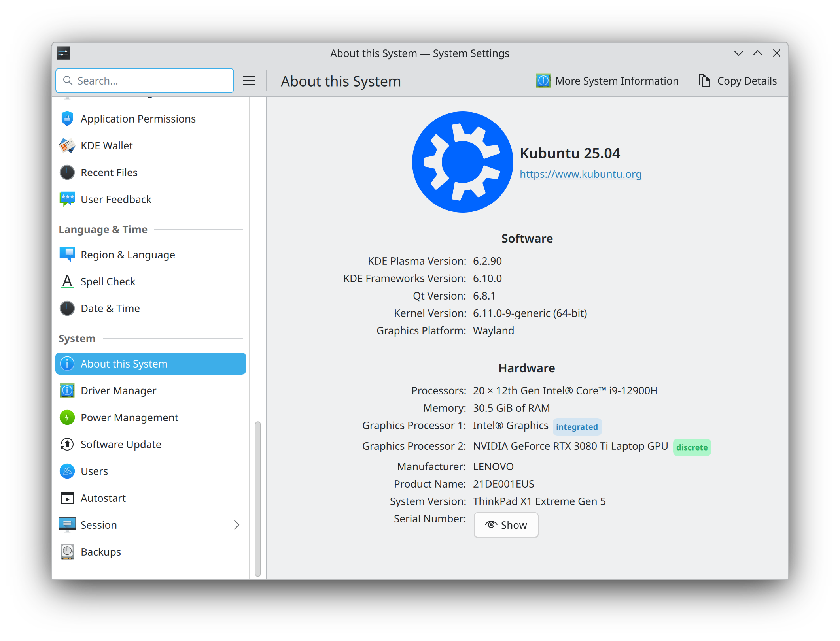Viewport: 840px width, 641px height.
Task: Click the sidebar vertical scrollbar
Action: point(258,499)
